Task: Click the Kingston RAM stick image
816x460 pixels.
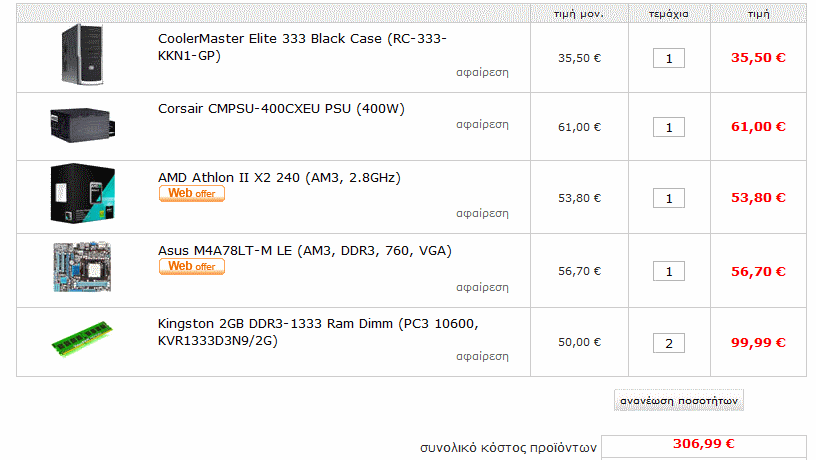Action: tap(82, 339)
